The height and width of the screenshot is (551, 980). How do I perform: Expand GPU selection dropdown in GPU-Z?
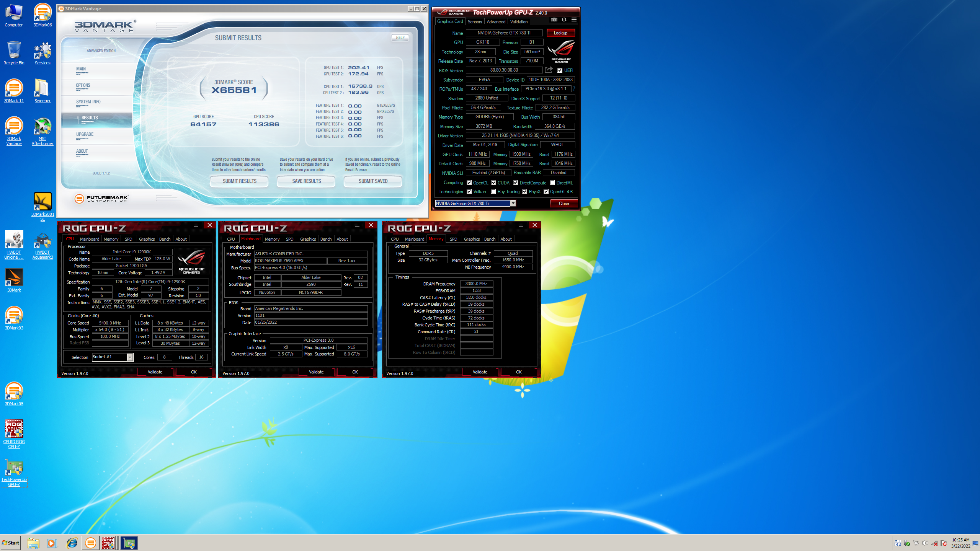click(x=513, y=204)
